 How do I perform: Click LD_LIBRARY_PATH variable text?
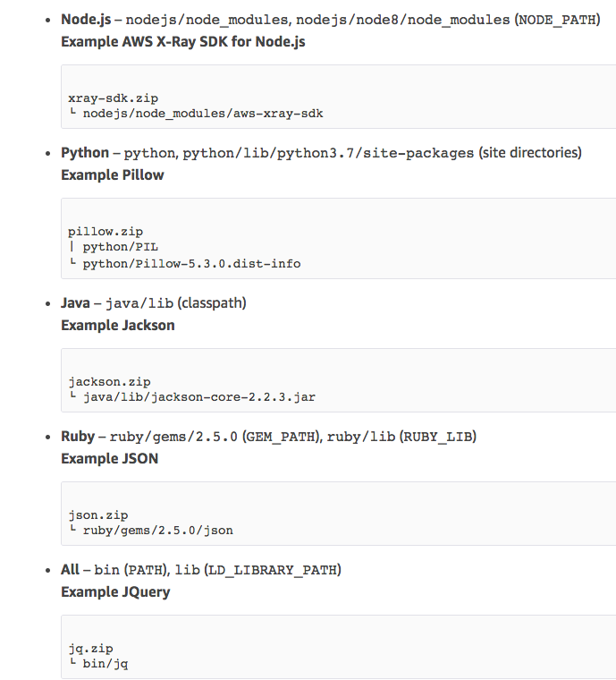point(273,570)
